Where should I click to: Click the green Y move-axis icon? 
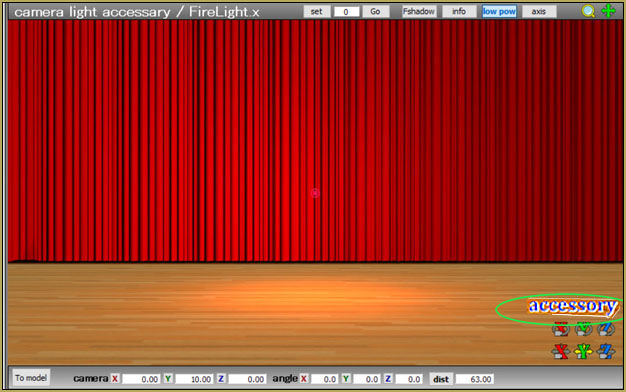click(x=583, y=351)
